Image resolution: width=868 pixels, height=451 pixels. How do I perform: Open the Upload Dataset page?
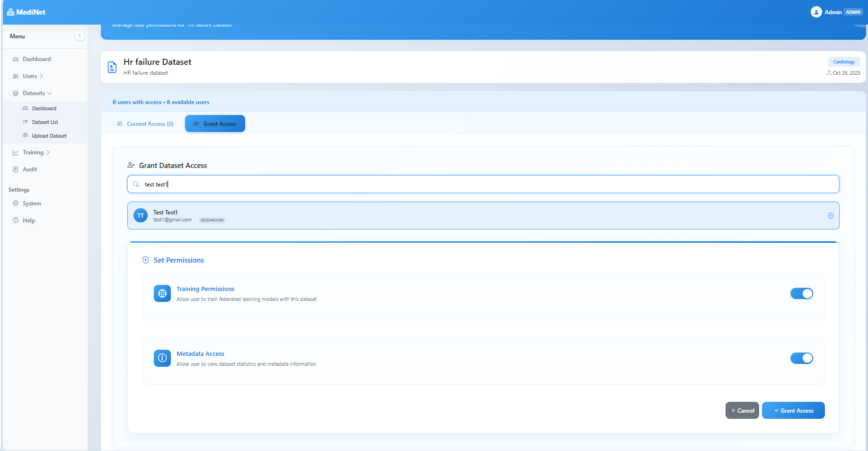(49, 136)
